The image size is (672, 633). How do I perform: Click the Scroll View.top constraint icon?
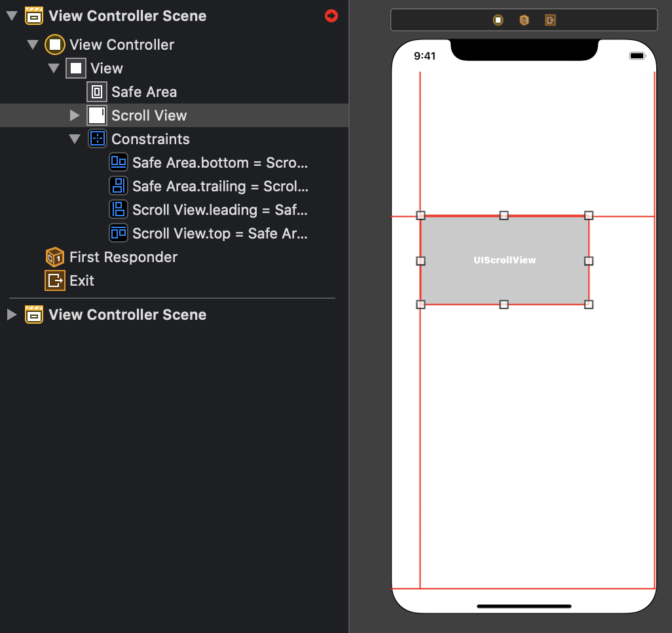(119, 233)
